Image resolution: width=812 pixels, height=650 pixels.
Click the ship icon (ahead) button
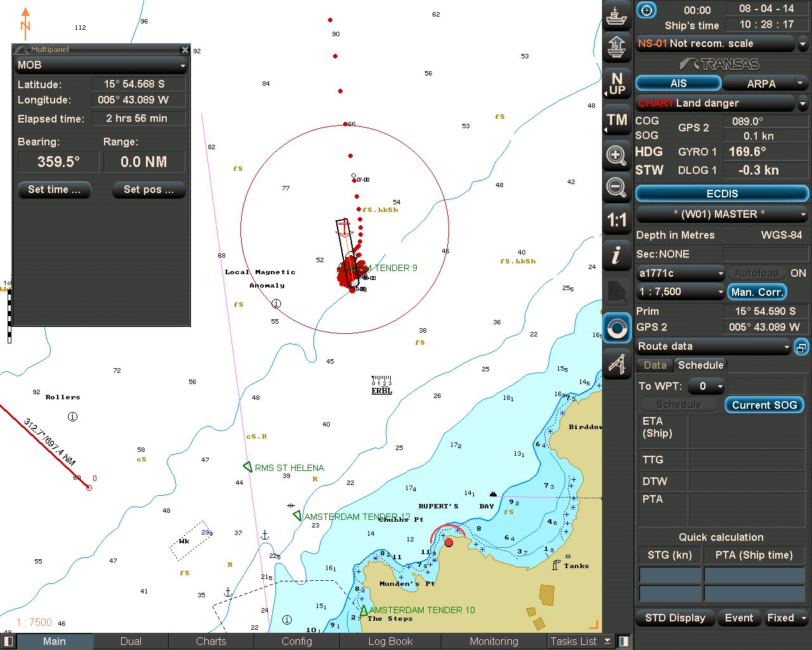[x=617, y=15]
